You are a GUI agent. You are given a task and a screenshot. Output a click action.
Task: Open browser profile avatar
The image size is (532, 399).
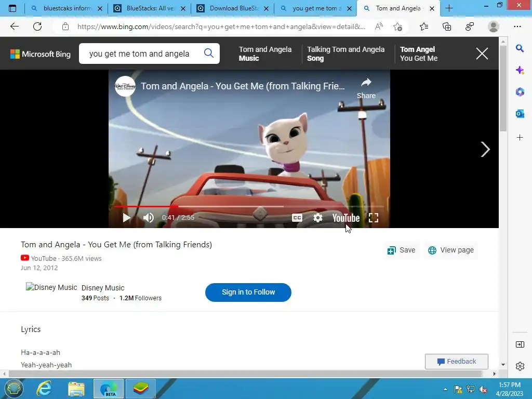494,26
